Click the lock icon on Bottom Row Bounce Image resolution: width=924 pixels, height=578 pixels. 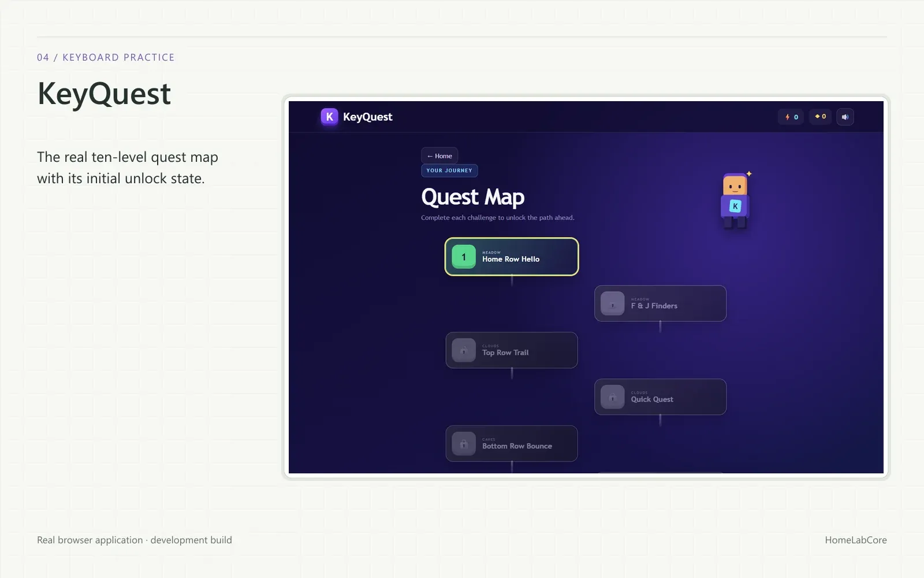pos(464,444)
